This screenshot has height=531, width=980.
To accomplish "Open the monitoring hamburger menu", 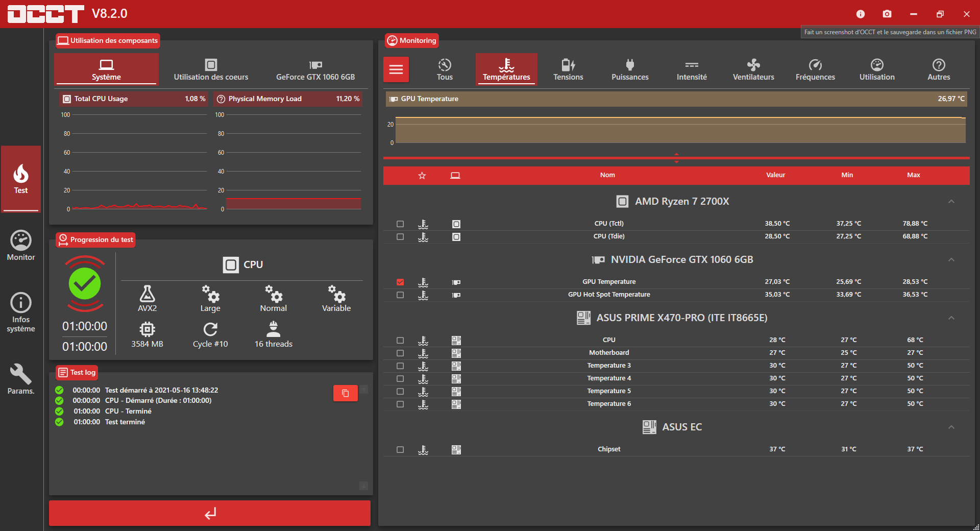I will 396,69.
